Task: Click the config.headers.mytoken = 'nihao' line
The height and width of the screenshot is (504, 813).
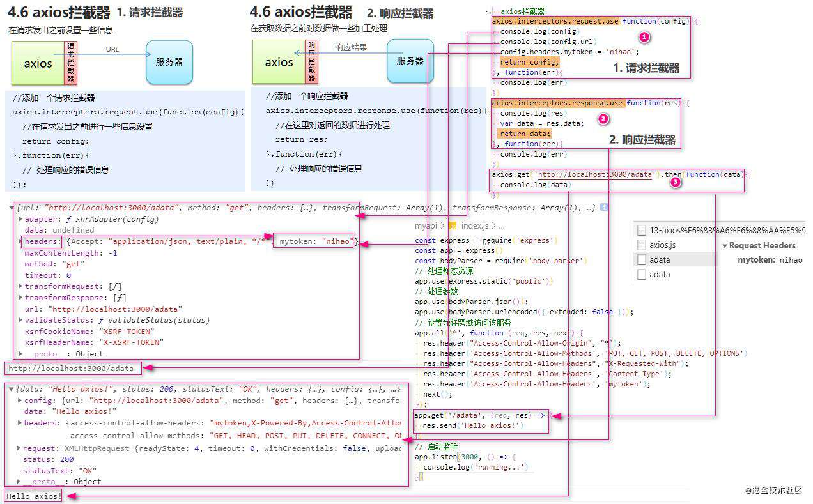Action: [569, 52]
